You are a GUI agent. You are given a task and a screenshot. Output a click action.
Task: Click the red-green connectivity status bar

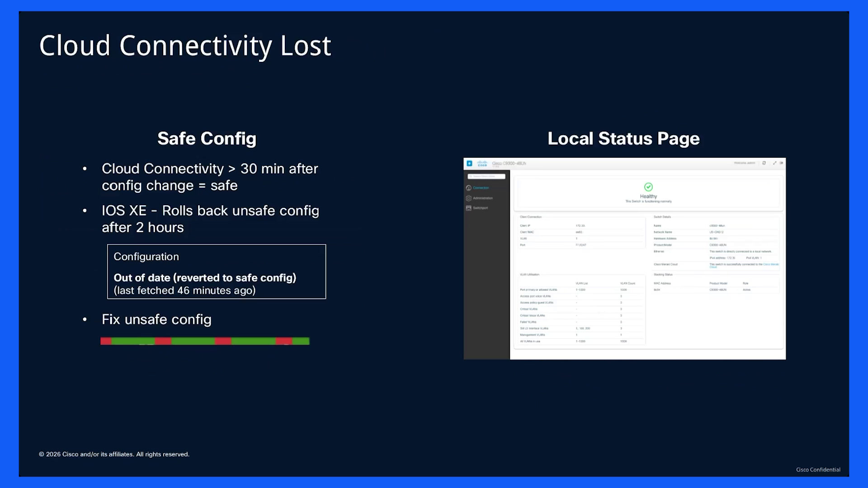click(x=205, y=341)
